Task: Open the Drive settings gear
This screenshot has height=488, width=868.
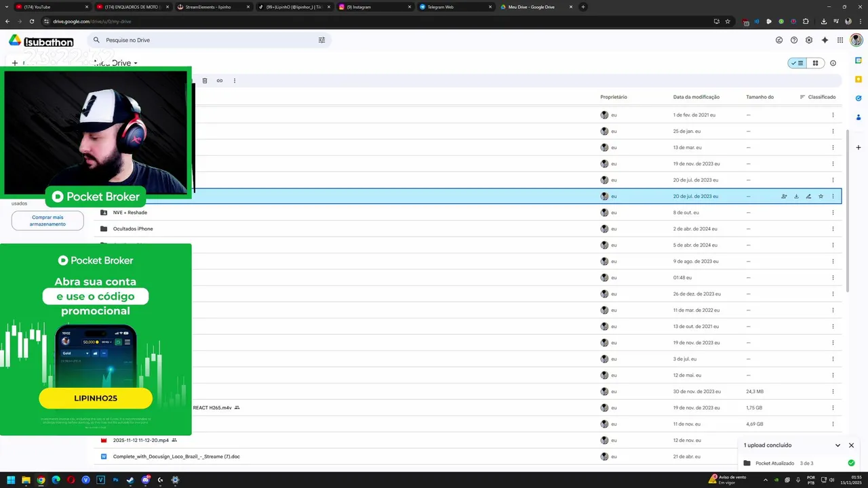Action: pyautogui.click(x=809, y=40)
